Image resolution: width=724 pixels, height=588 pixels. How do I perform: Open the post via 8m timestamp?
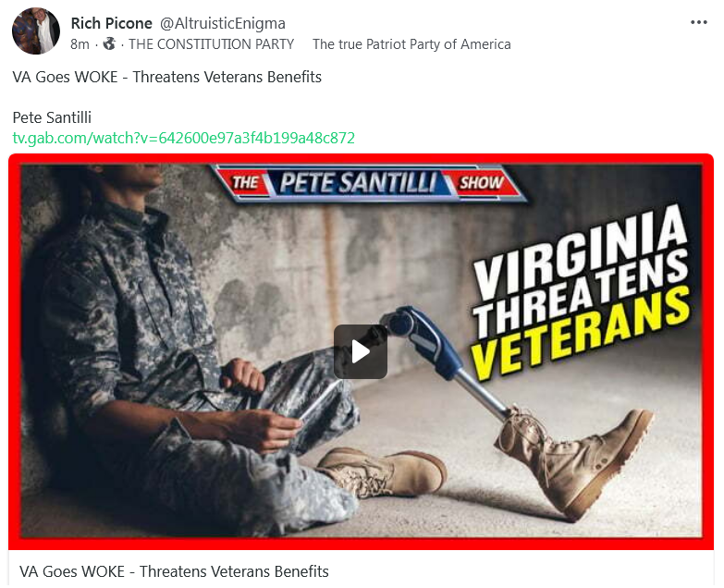coord(80,44)
